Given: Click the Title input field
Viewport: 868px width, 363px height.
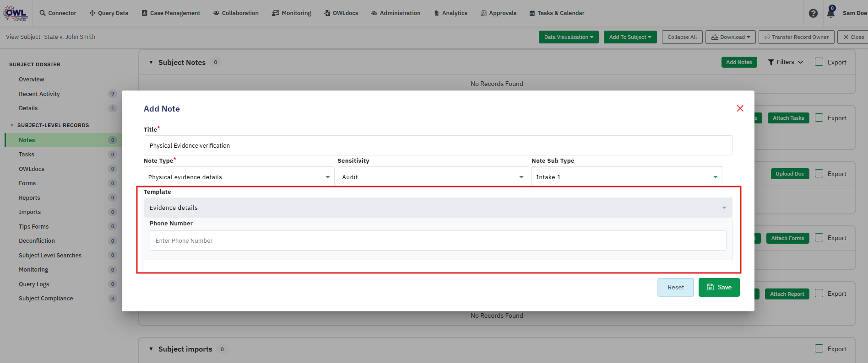Looking at the screenshot, I should pos(438,145).
